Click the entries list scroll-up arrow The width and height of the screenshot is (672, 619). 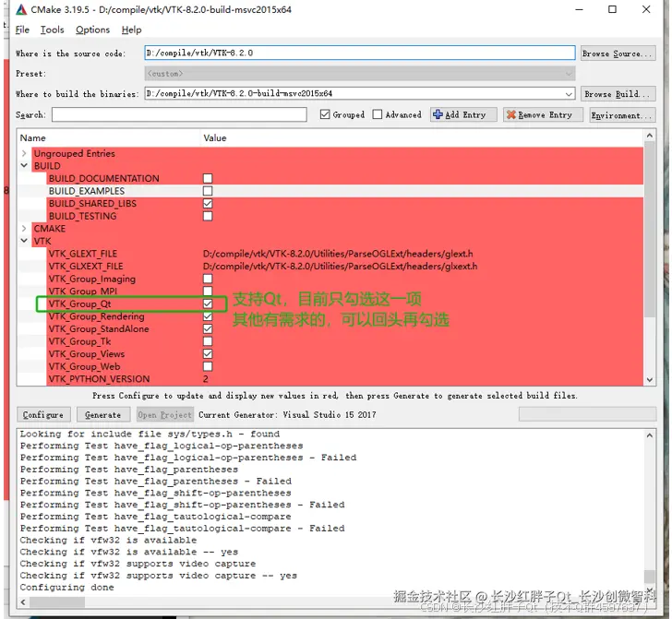649,136
